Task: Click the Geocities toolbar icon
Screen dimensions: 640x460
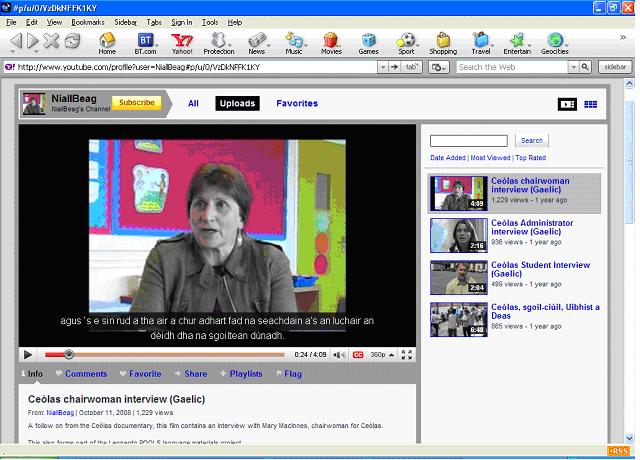Action: pos(554,43)
